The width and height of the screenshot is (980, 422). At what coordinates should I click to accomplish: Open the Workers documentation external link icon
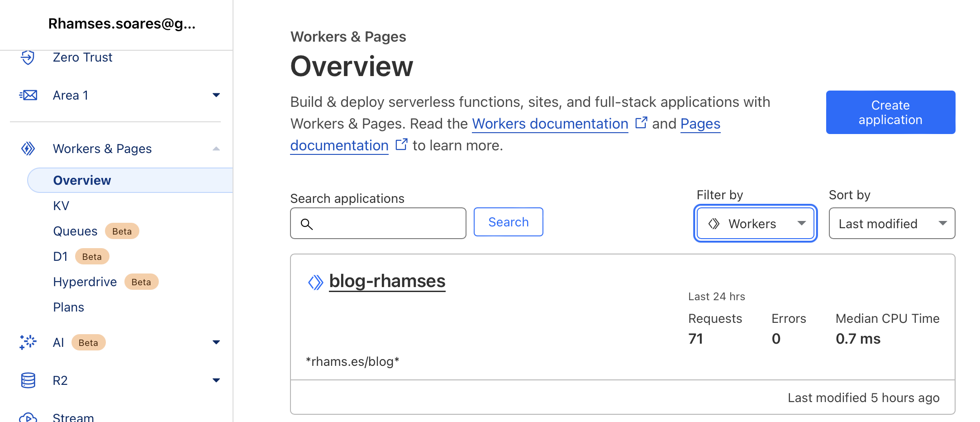pyautogui.click(x=642, y=123)
